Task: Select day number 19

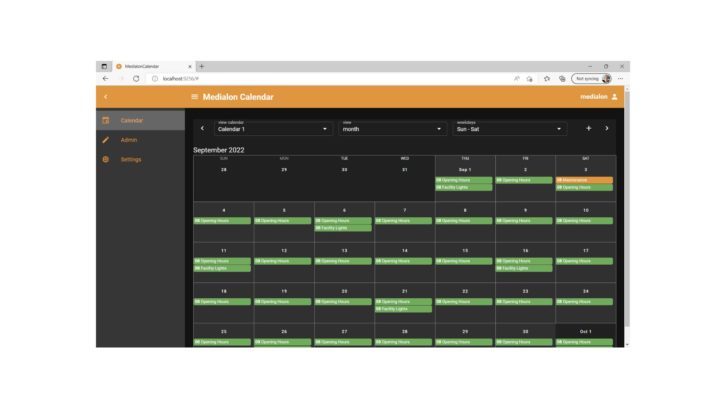Action: [284, 291]
